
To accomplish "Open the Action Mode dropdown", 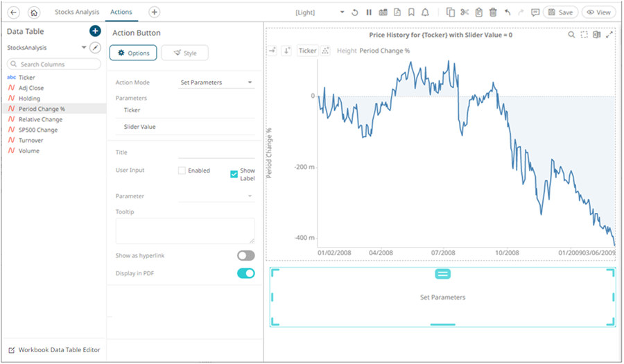I will point(216,83).
